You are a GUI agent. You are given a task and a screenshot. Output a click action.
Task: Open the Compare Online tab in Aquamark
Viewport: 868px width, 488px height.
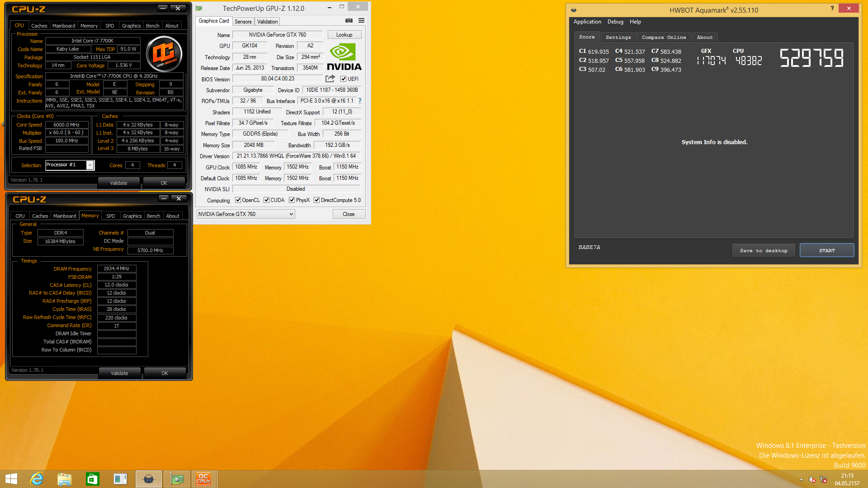click(664, 38)
